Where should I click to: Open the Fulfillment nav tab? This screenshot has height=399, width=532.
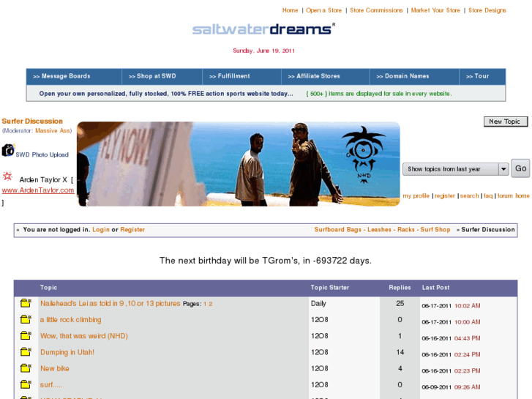tap(242, 76)
